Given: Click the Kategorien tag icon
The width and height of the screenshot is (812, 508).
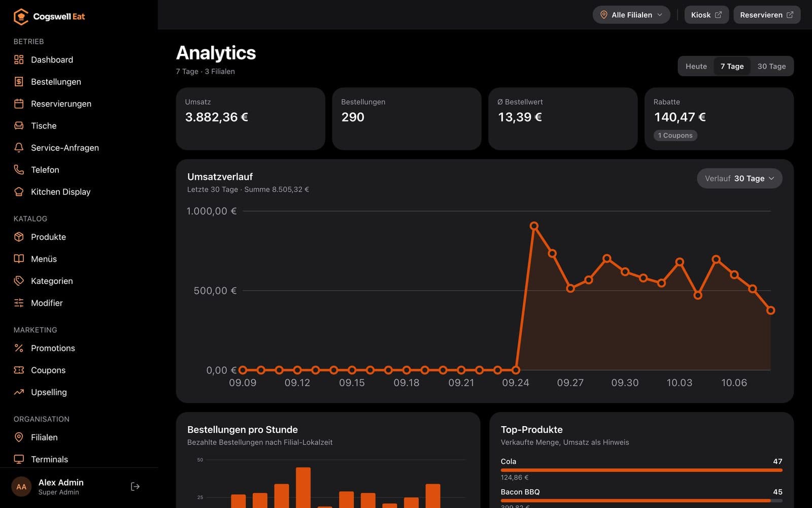Looking at the screenshot, I should click(x=19, y=281).
